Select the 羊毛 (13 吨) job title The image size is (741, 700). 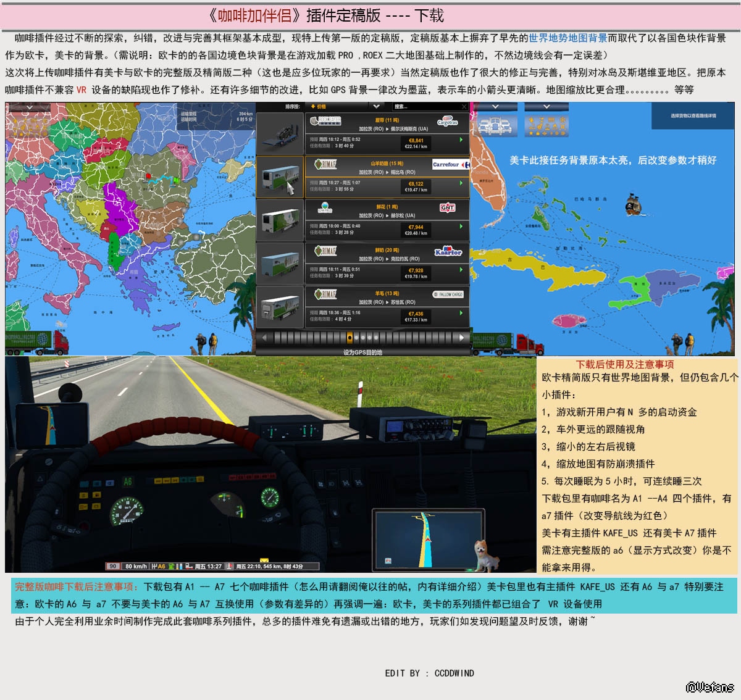tap(387, 293)
